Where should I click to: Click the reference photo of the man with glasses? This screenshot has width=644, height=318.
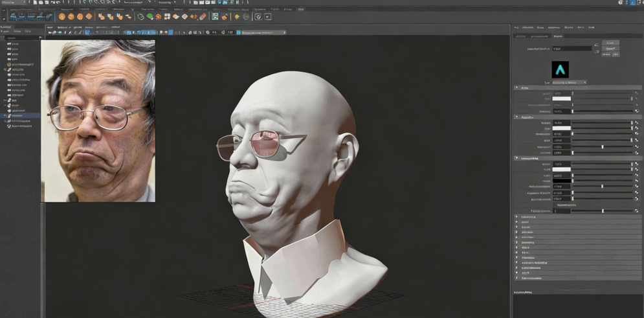click(98, 121)
